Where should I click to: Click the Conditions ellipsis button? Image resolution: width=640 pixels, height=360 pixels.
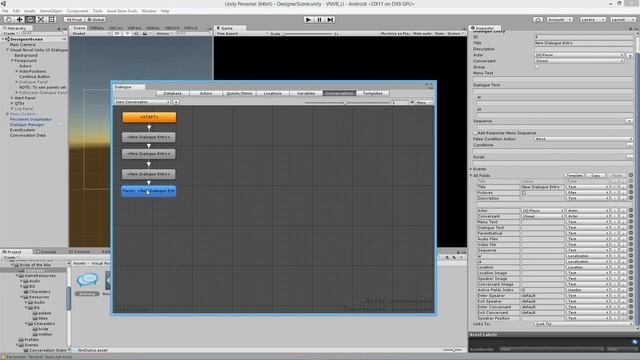(x=629, y=145)
